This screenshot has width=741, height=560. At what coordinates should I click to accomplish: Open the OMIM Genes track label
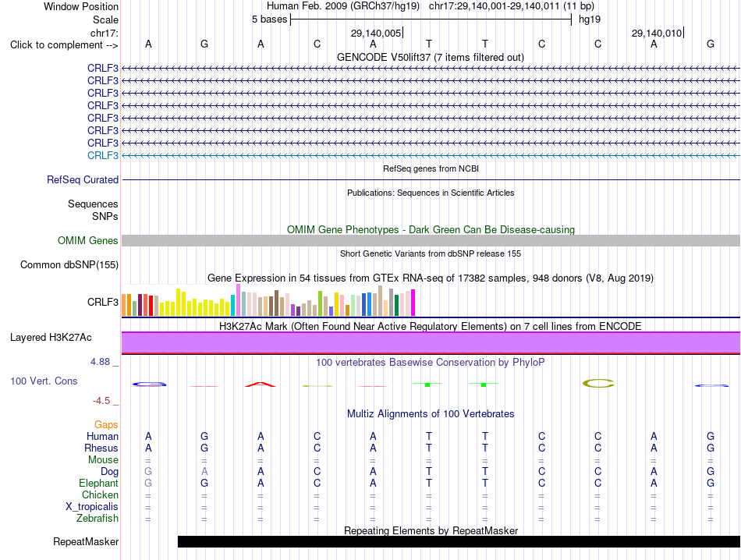click(x=87, y=240)
